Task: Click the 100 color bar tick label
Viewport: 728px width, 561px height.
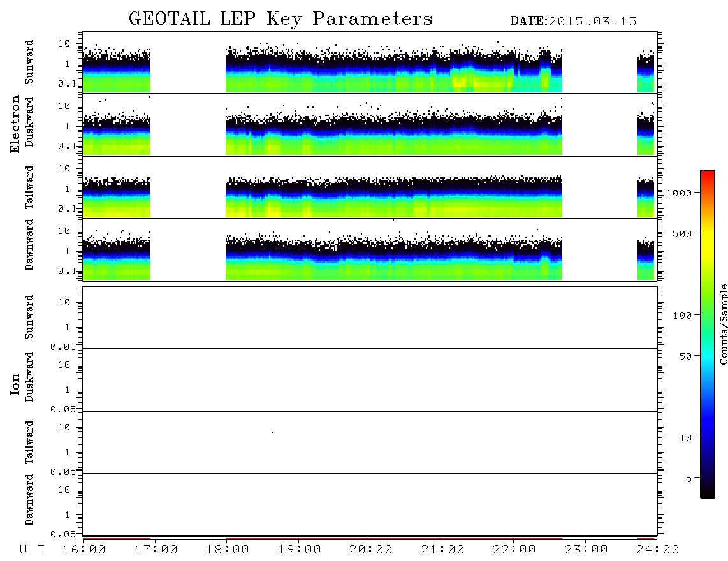Action: pyautogui.click(x=683, y=316)
